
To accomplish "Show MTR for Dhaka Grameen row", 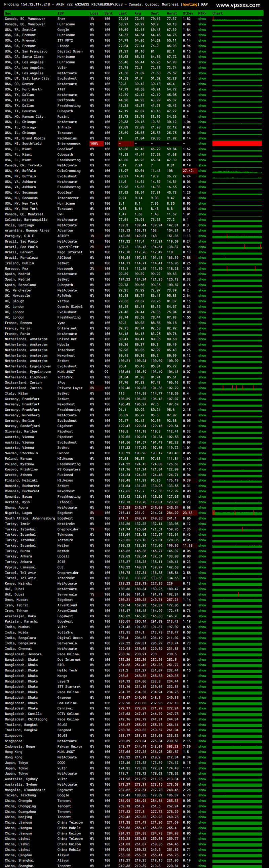I will [202, 698].
